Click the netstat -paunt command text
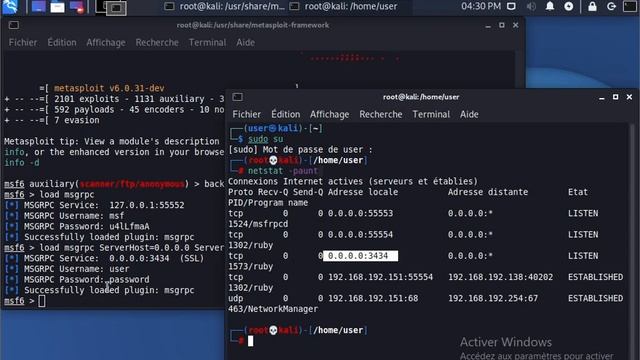This screenshot has width=640, height=360. [x=282, y=171]
